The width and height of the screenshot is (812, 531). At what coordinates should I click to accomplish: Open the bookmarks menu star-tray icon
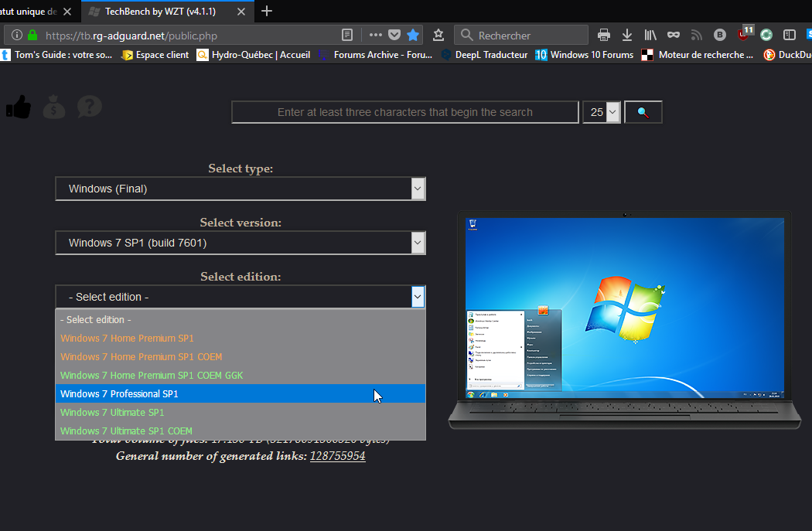438,36
